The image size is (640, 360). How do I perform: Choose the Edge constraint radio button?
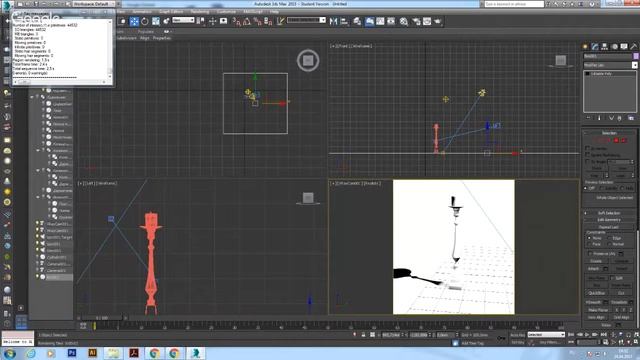pos(610,238)
